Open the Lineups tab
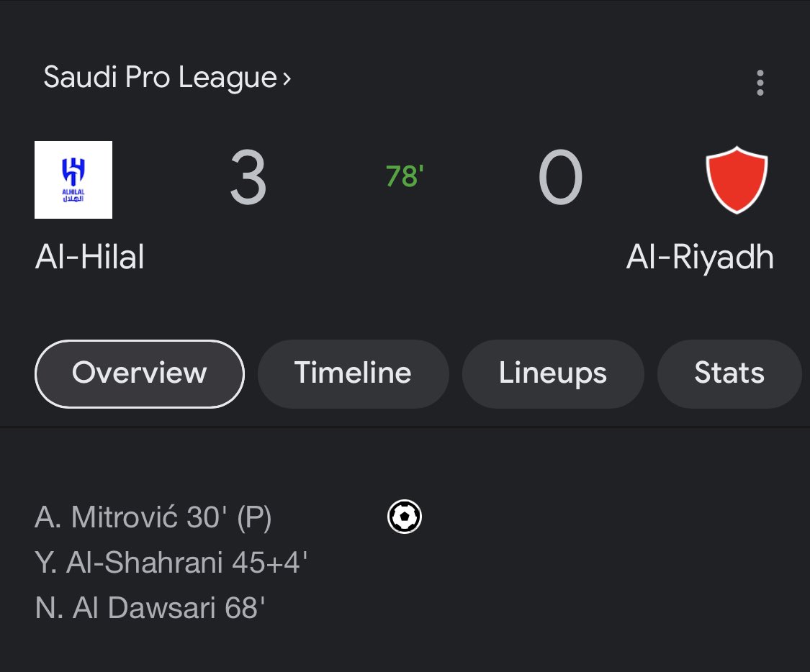This screenshot has width=810, height=672. click(x=553, y=373)
